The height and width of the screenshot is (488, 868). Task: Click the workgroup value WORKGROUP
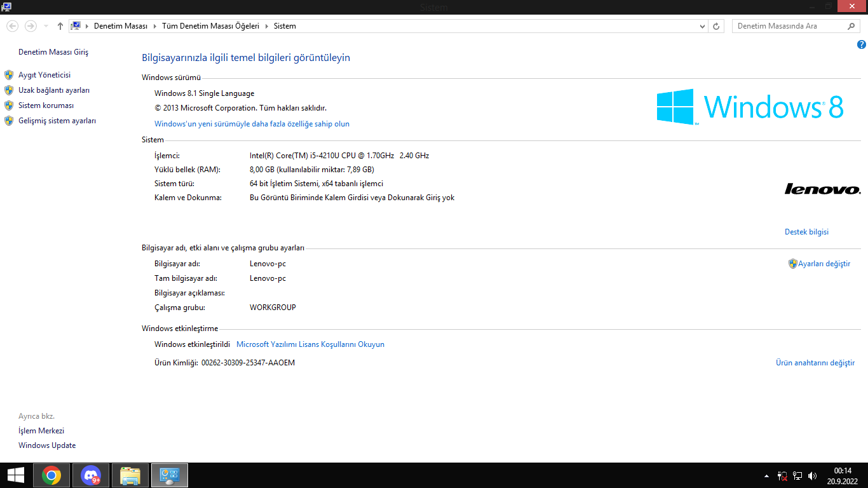click(x=273, y=308)
